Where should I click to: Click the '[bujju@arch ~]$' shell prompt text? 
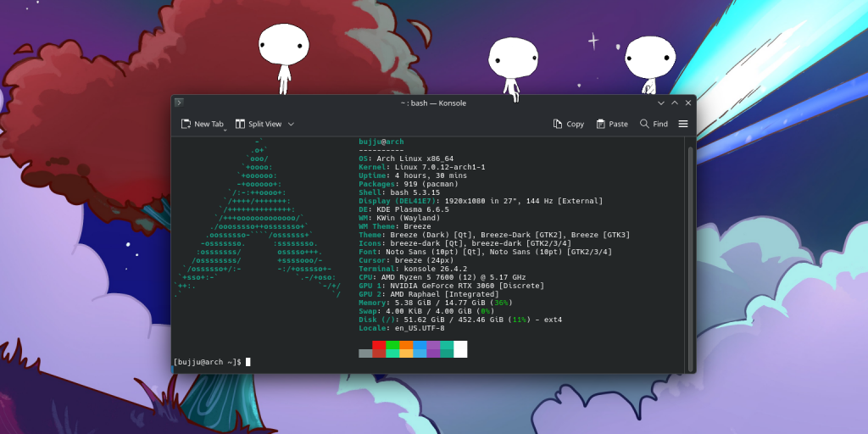207,362
